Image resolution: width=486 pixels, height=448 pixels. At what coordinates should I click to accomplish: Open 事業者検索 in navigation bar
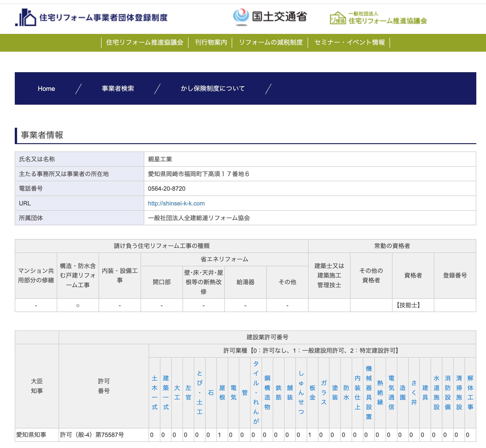(x=118, y=89)
